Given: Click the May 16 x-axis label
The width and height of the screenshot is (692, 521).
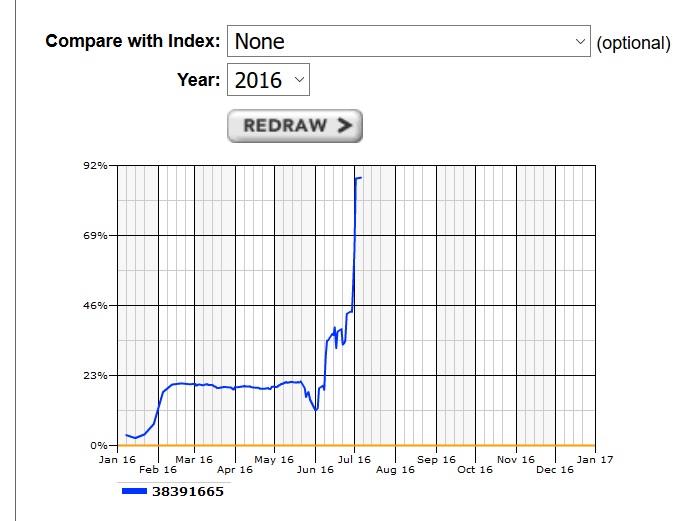Looking at the screenshot, I should [x=274, y=460].
